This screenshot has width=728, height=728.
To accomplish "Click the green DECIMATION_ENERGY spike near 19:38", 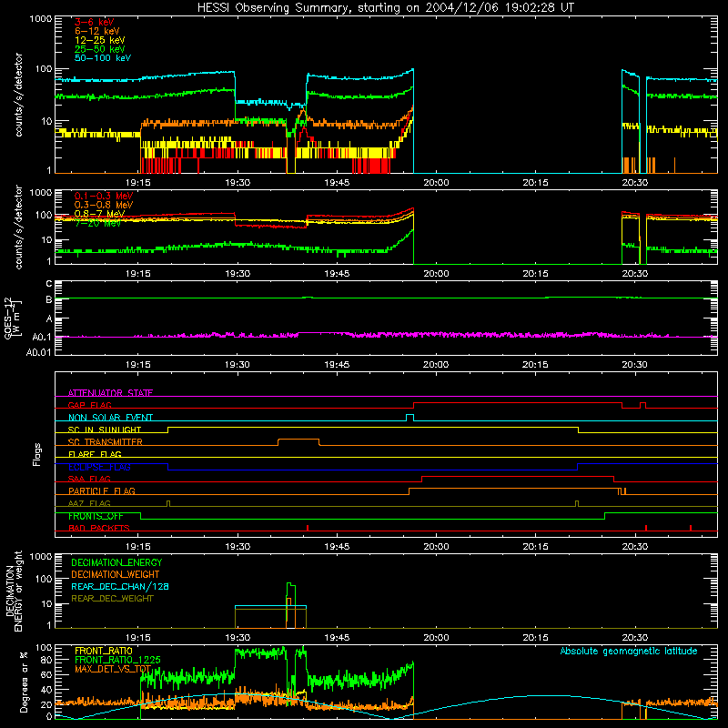I will 290,603.
